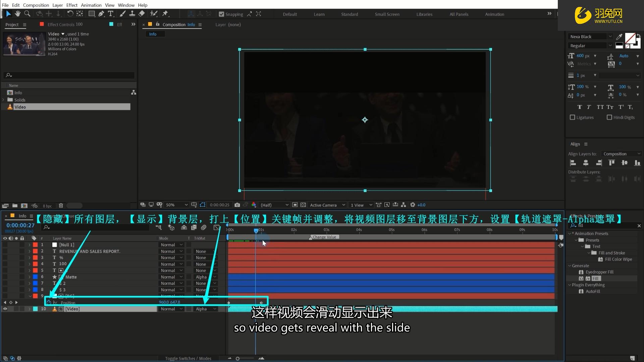Select the Hand tool

click(17, 13)
